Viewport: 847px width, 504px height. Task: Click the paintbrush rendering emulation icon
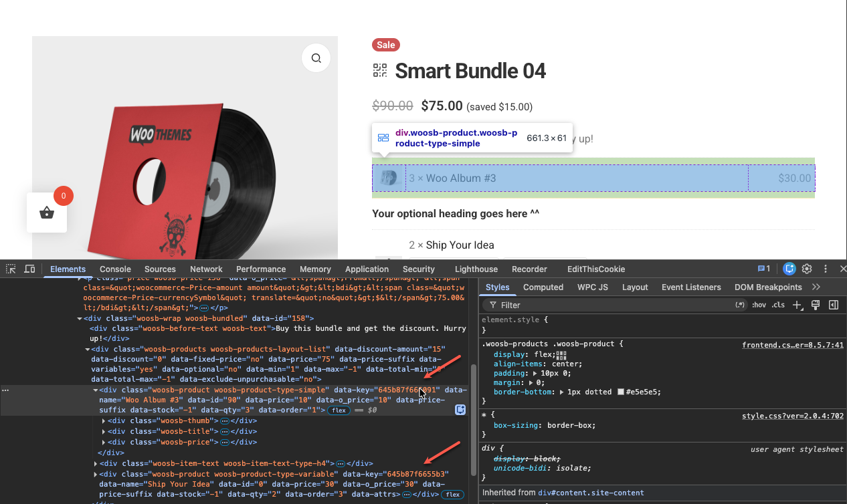[815, 305]
